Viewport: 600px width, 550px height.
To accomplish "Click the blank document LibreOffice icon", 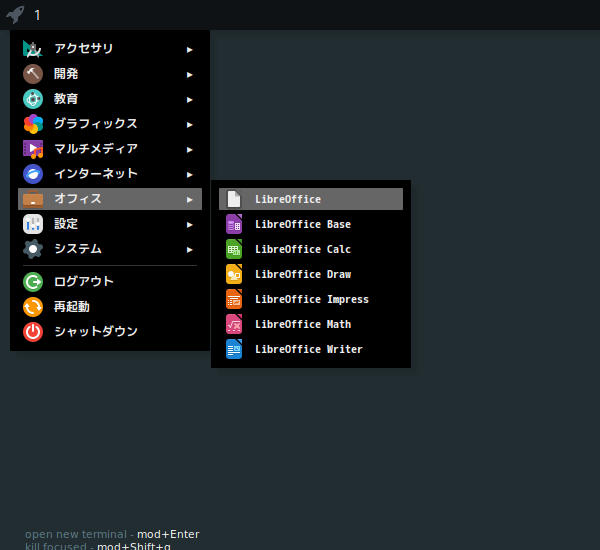I will 234,199.
